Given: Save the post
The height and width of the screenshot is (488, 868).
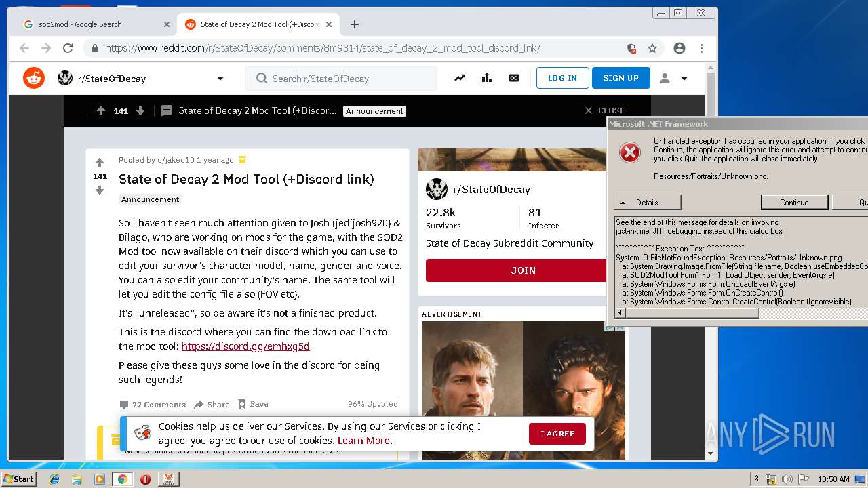Looking at the screenshot, I should (253, 404).
